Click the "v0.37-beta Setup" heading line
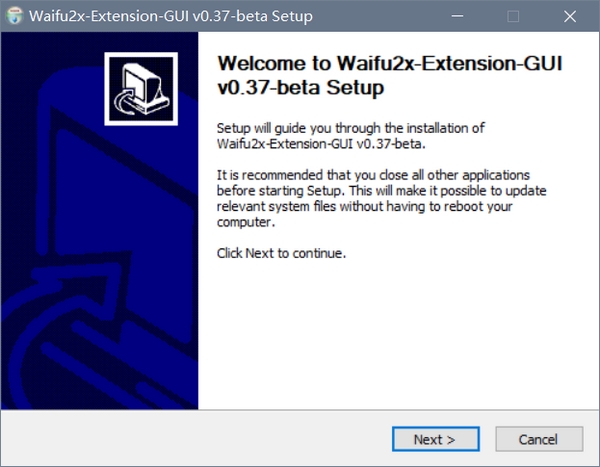 (x=302, y=88)
